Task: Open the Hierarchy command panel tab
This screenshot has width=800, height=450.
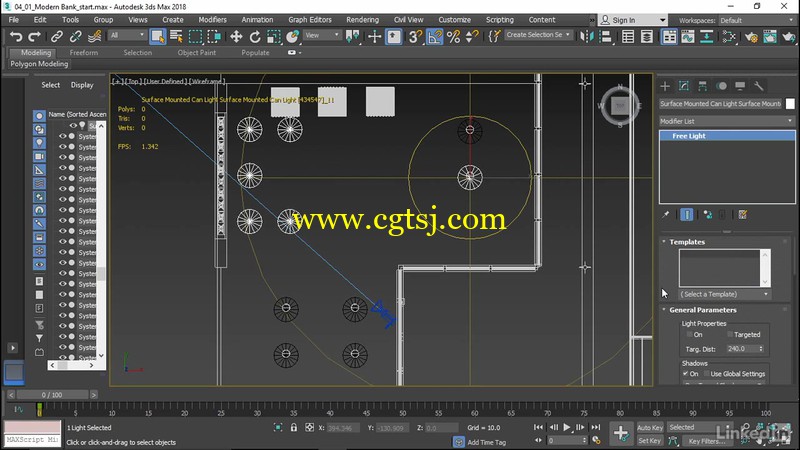Action: [703, 86]
